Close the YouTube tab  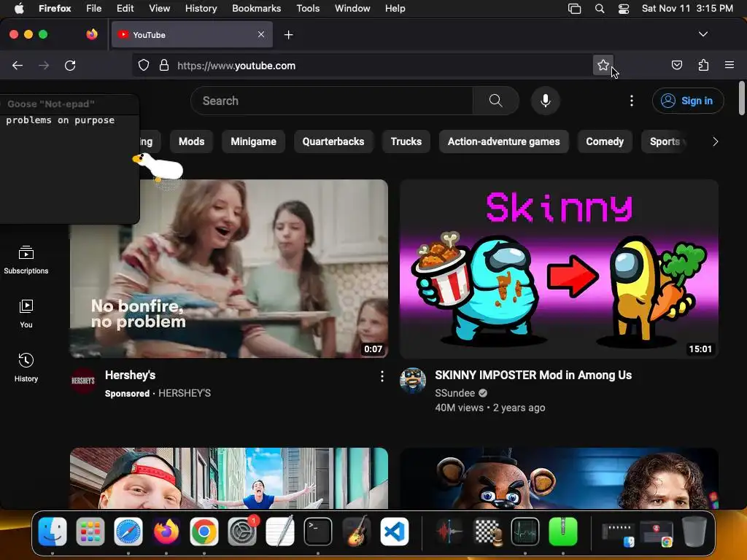point(261,34)
